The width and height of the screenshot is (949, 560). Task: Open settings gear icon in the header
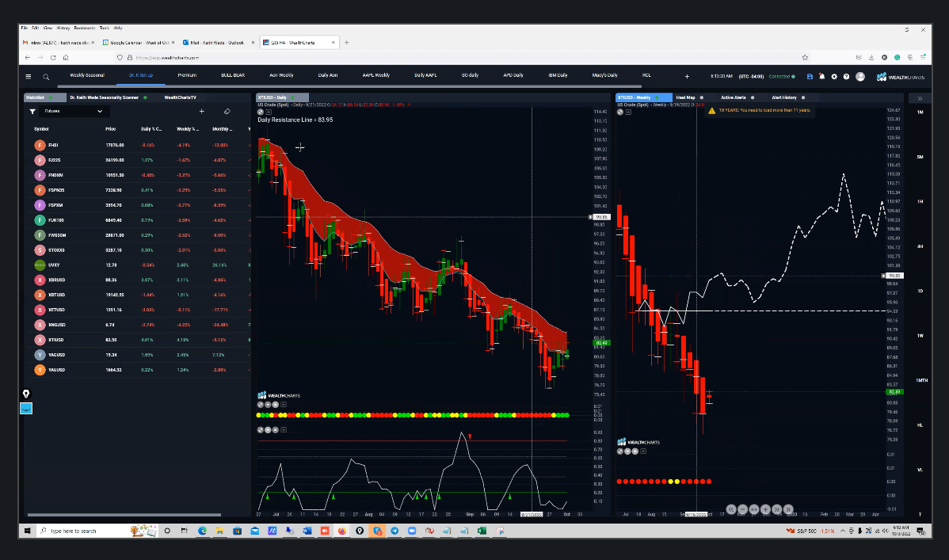(834, 76)
